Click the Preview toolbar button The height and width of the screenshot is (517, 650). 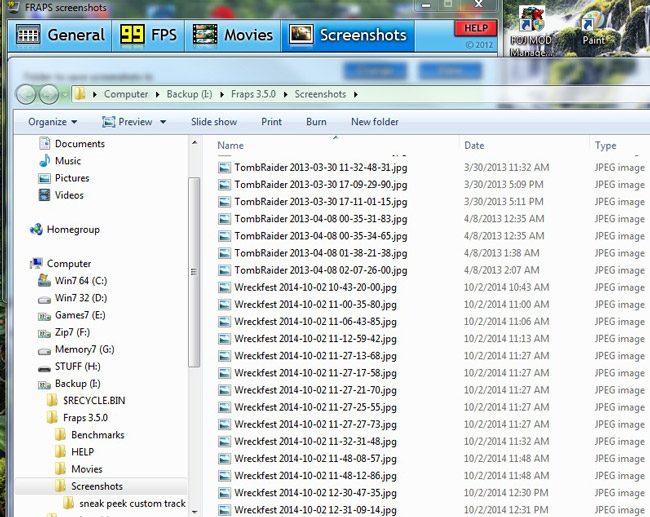click(x=127, y=122)
